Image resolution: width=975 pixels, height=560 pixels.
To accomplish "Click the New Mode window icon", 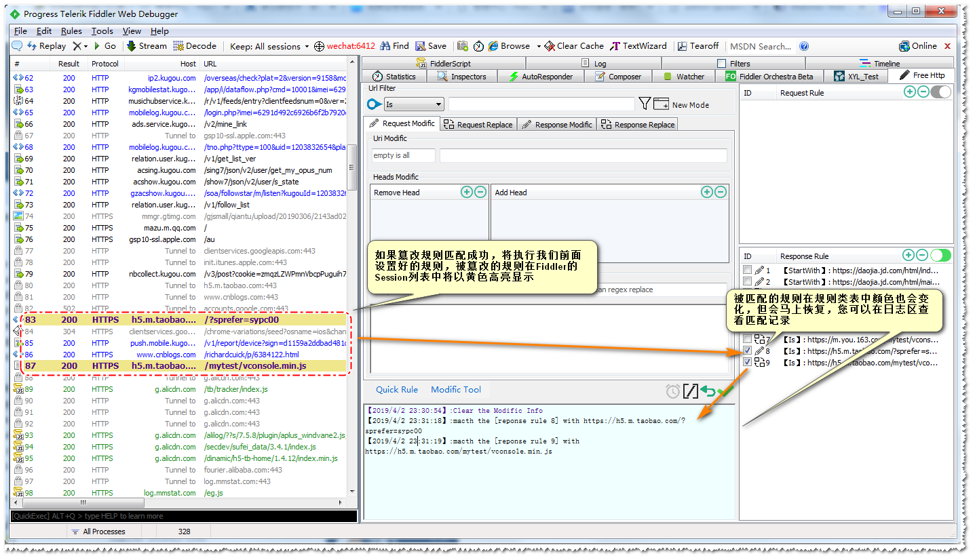I will [x=662, y=104].
